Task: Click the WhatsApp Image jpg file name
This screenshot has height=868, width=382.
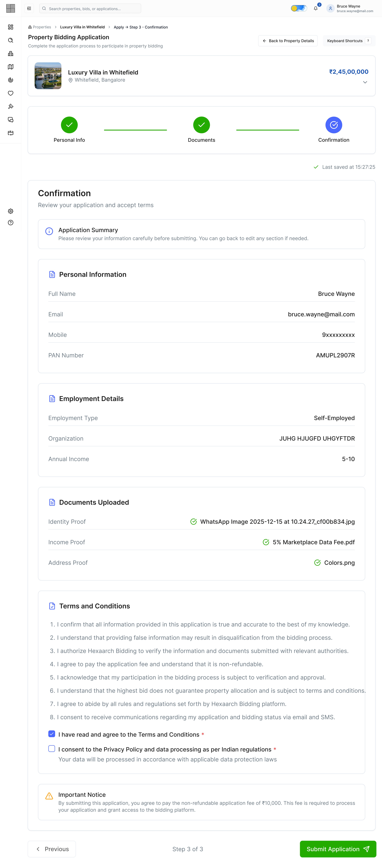Action: pos(277,522)
